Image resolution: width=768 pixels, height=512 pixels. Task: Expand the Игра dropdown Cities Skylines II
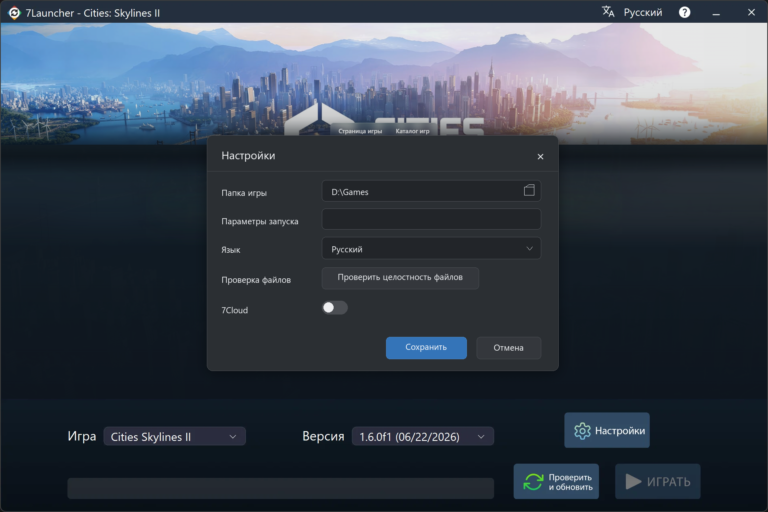pos(174,437)
